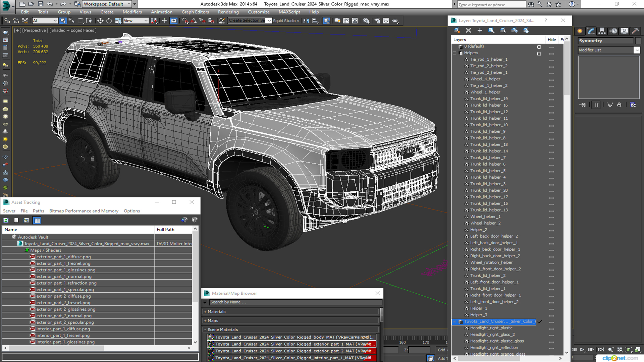Toggle Hide for Trunk_lid_helper_19
Viewport: 644px width, 362px height.
551,100
